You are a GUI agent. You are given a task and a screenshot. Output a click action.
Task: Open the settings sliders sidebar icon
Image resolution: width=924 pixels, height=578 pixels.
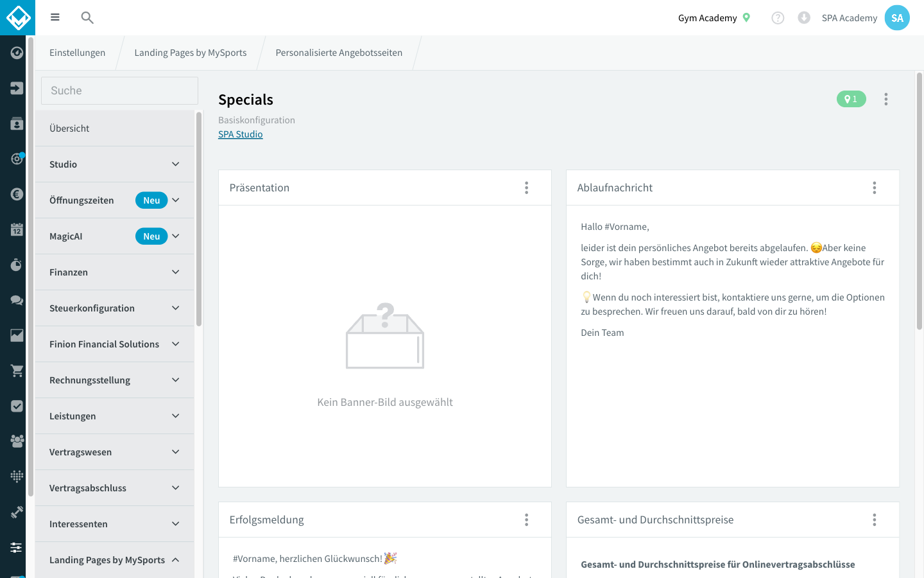17,547
